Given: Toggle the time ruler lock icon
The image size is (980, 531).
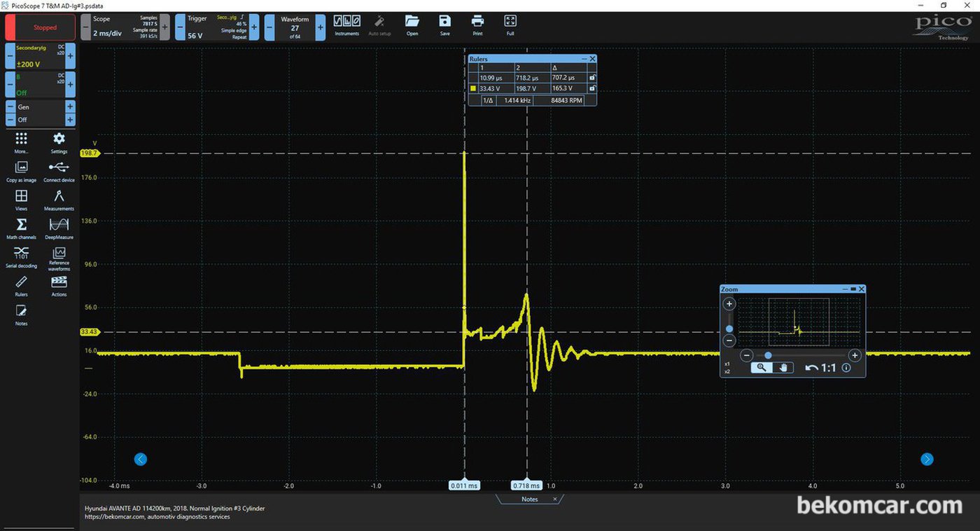Looking at the screenshot, I should point(592,78).
